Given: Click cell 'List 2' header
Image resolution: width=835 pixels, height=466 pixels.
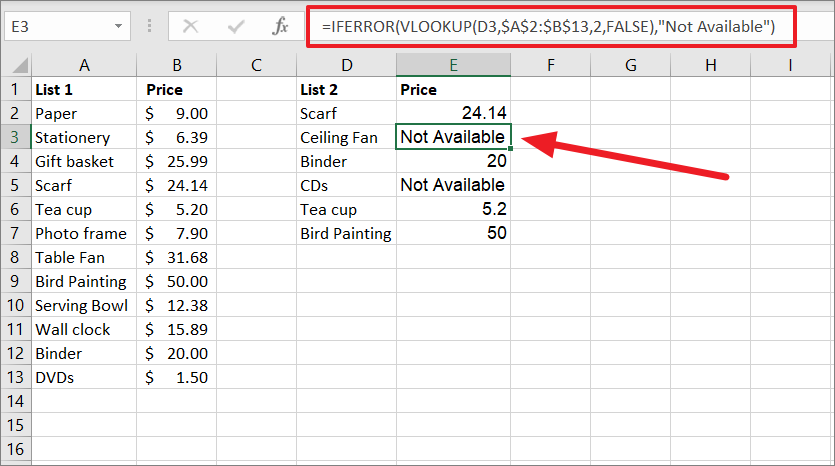Looking at the screenshot, I should (x=347, y=89).
